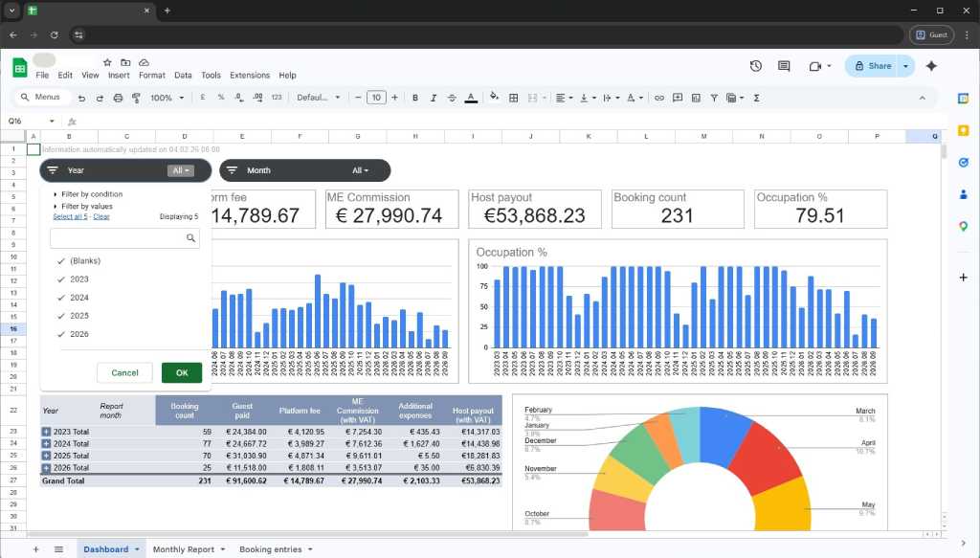Open the Month slicer All dropdown
Image resolution: width=980 pixels, height=558 pixels.
tap(360, 170)
